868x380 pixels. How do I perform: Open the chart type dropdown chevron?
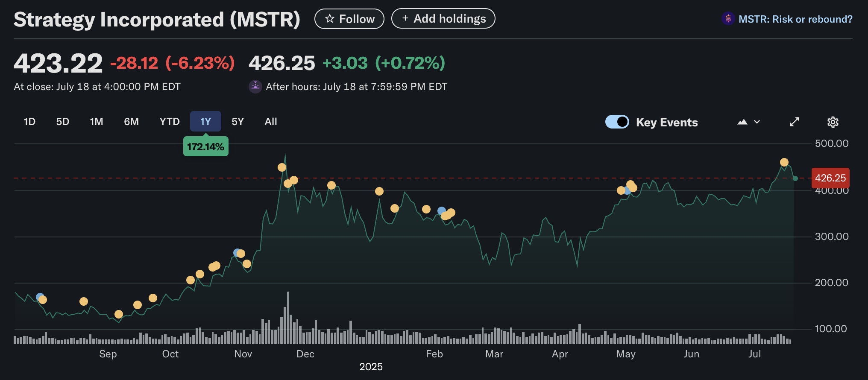point(757,122)
